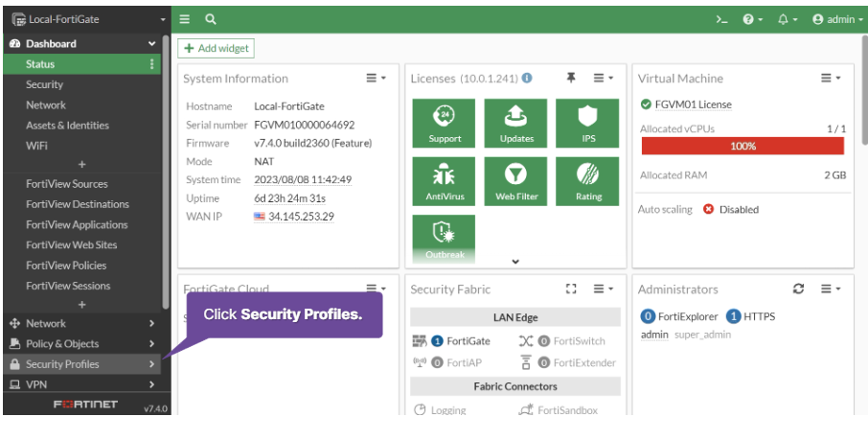
Task: Open the Network dashboard under Dashboard
Action: click(x=45, y=105)
